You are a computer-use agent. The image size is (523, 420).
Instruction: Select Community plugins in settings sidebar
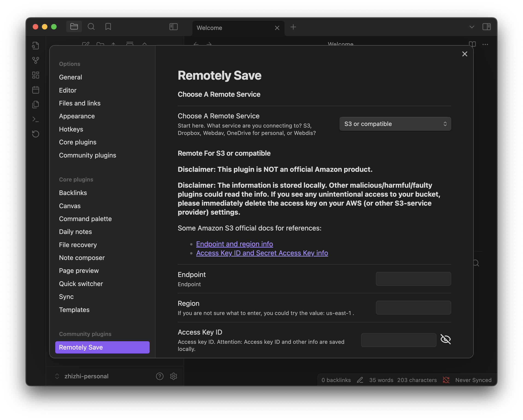click(87, 155)
